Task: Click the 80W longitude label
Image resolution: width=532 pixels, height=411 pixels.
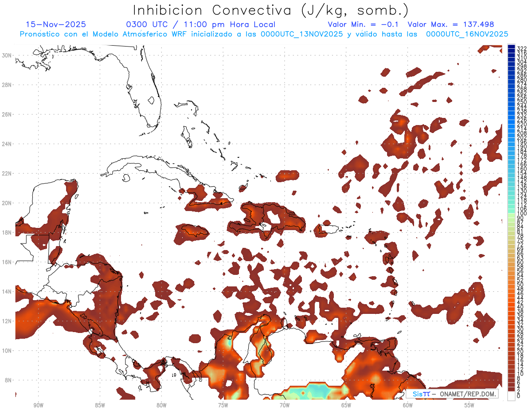Action: (161, 405)
